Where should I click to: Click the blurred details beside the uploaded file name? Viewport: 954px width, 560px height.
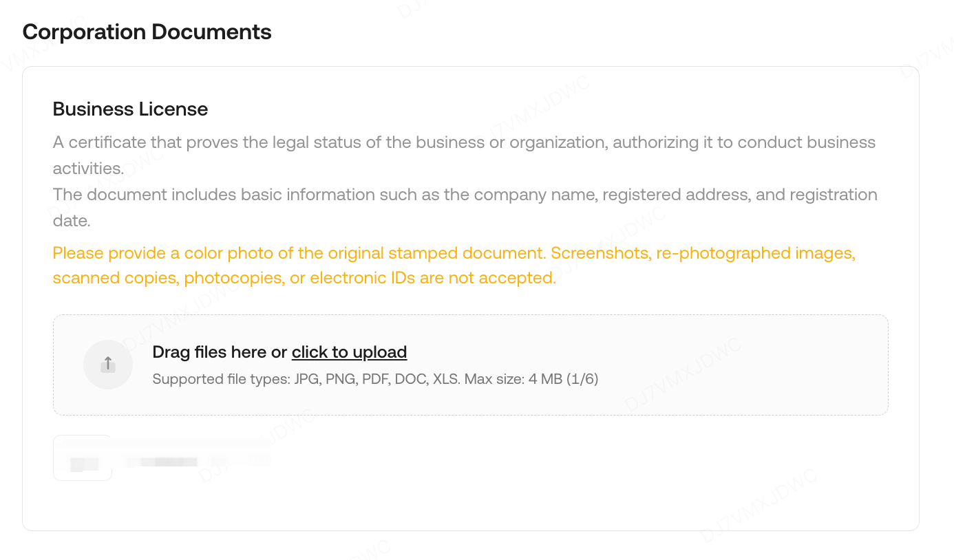coord(241,461)
